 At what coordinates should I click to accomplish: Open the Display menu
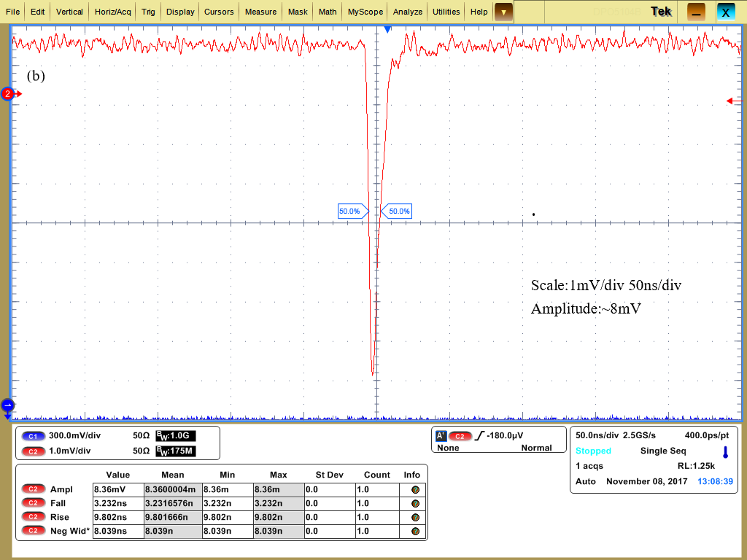point(180,12)
